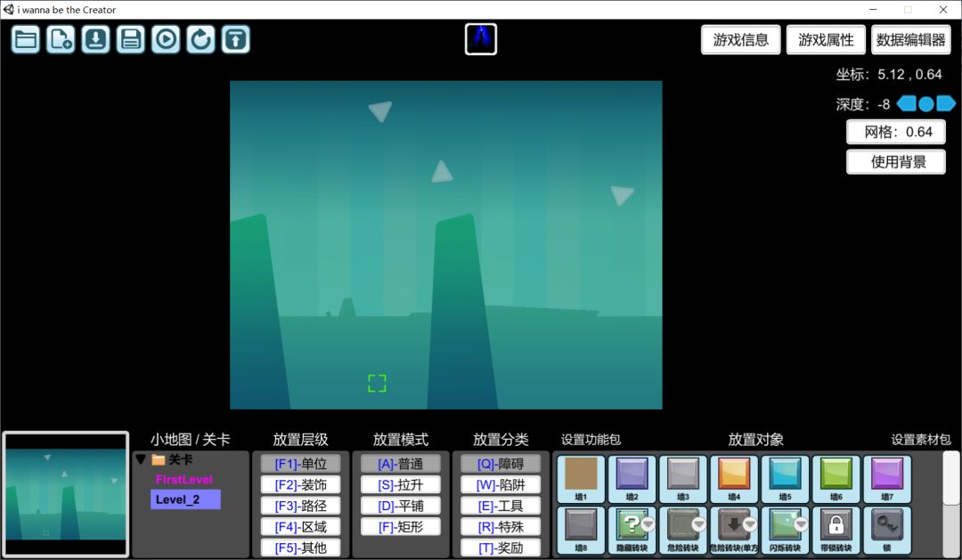Open the 游戏信息 tab
Screen dimensions: 962x560
[741, 40]
